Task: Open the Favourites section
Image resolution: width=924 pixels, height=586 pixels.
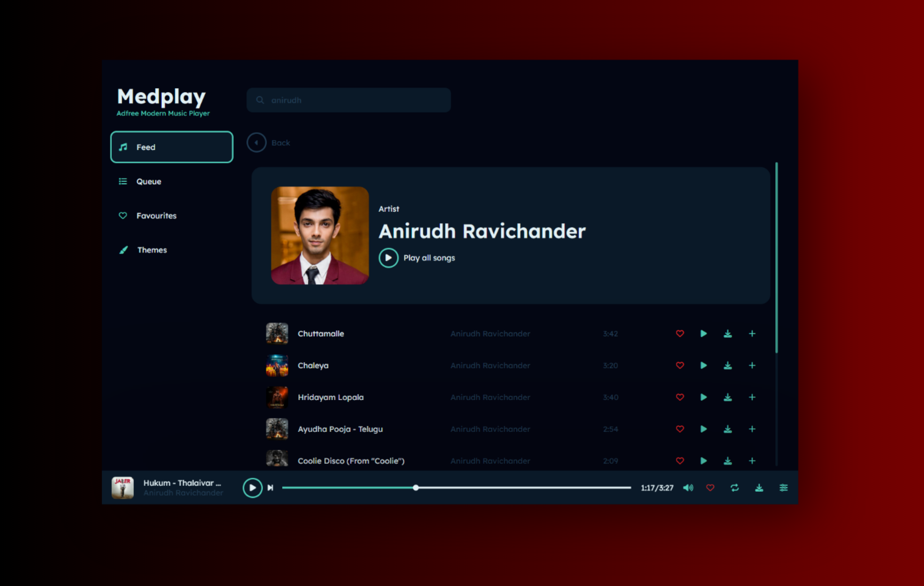Action: point(156,216)
